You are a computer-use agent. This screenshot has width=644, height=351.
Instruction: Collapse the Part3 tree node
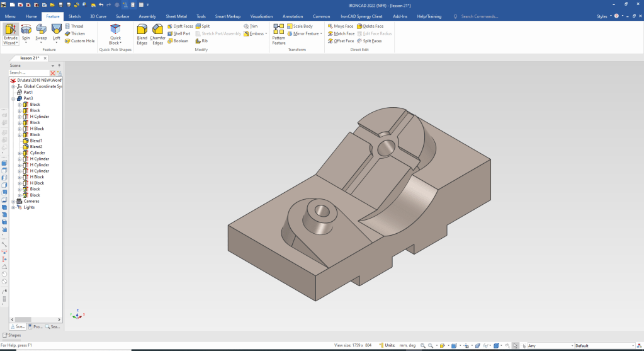[13, 98]
